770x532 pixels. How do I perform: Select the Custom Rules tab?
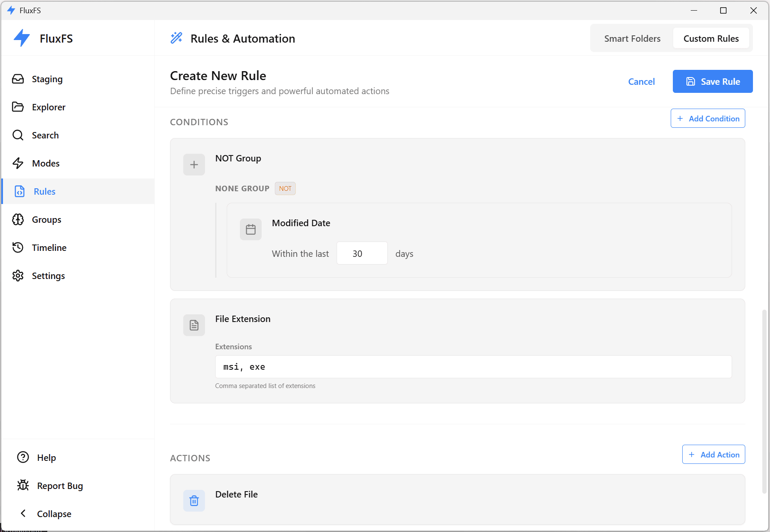coord(711,39)
